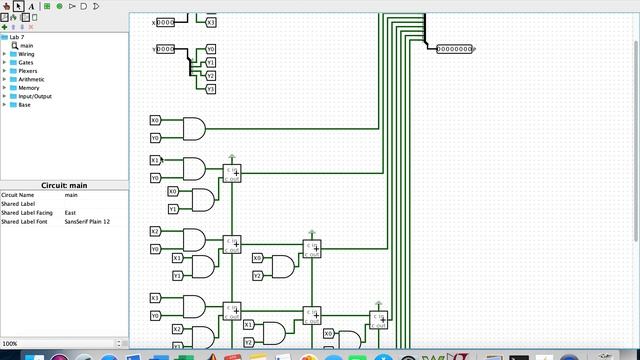Expand the Gates library
The image size is (640, 360).
coord(4,62)
